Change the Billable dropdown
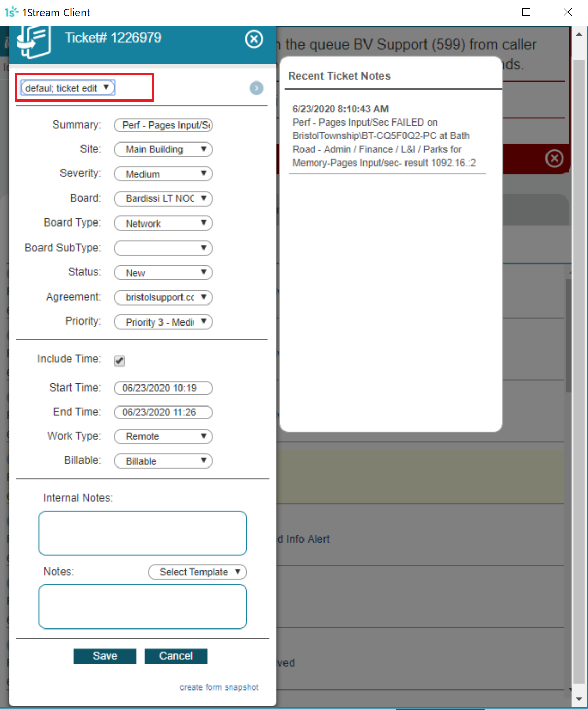This screenshot has width=588, height=710. (163, 461)
